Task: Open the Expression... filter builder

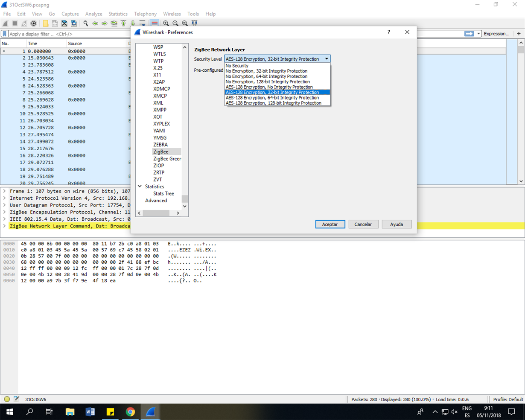Action: pyautogui.click(x=496, y=34)
